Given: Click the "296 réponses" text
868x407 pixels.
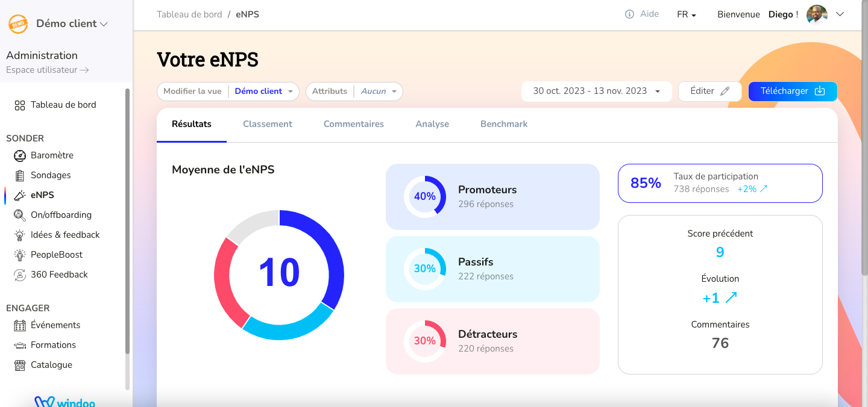Looking at the screenshot, I should click(486, 204).
